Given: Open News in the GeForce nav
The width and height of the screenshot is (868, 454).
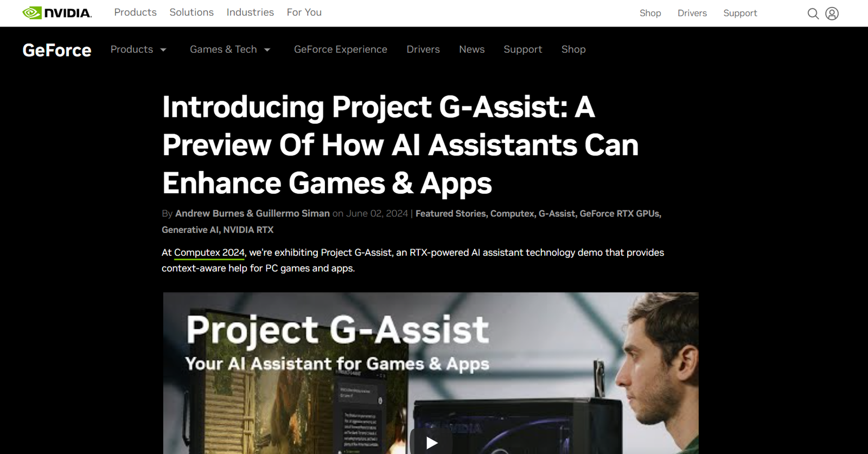Looking at the screenshot, I should coord(472,49).
